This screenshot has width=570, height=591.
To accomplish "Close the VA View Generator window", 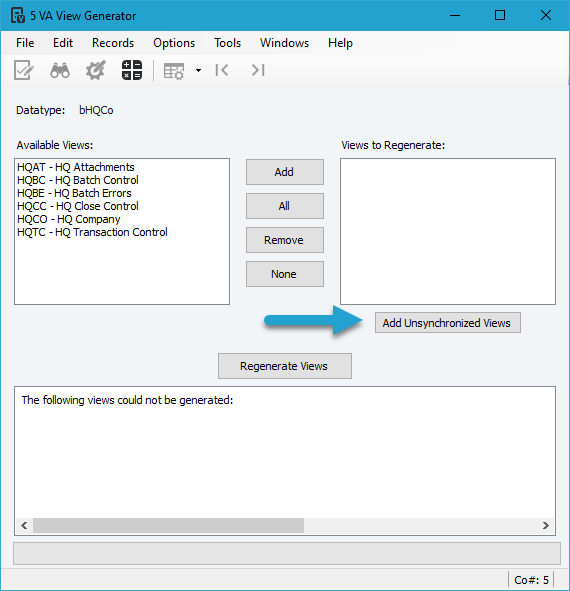I will tap(545, 15).
